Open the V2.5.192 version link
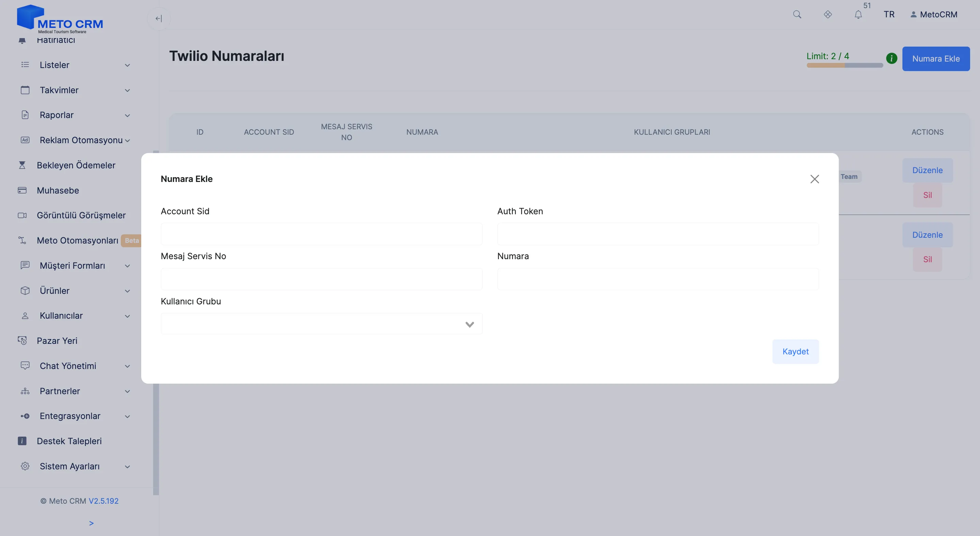The height and width of the screenshot is (536, 980). [x=103, y=501]
